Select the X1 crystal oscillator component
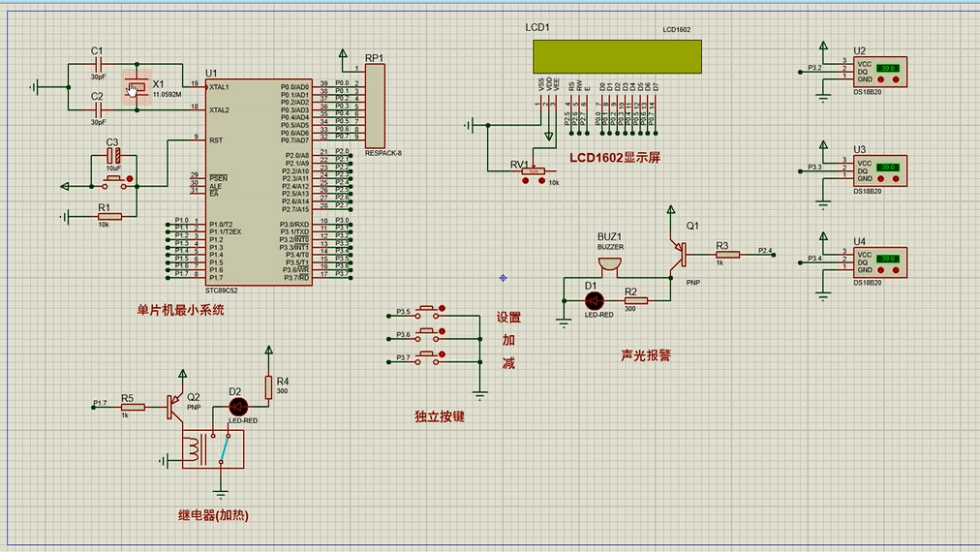 [138, 88]
